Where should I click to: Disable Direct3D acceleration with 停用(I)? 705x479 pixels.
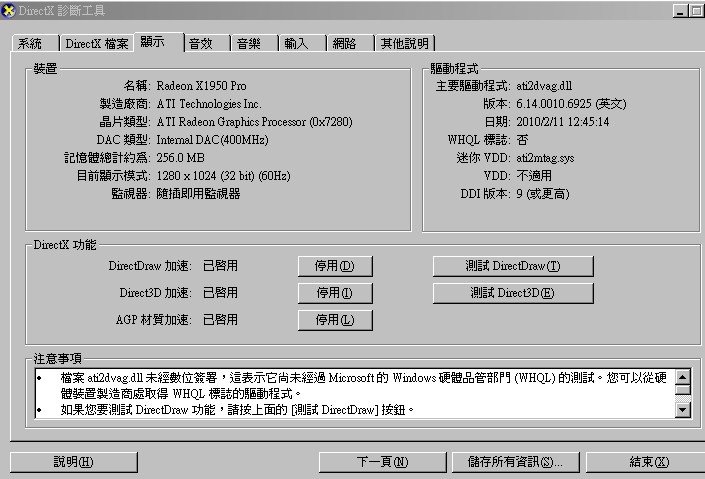[335, 293]
